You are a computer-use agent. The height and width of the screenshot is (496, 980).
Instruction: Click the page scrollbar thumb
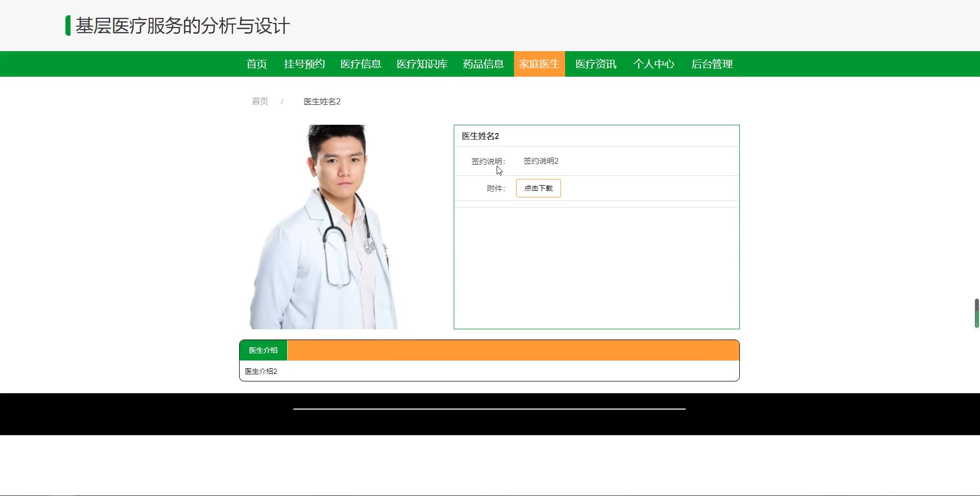click(977, 313)
